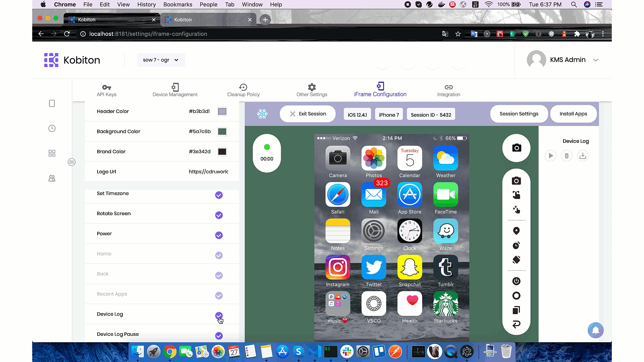This screenshot has height=362, width=644.
Task: Open the apps grid sidebar icon
Action: (x=52, y=153)
